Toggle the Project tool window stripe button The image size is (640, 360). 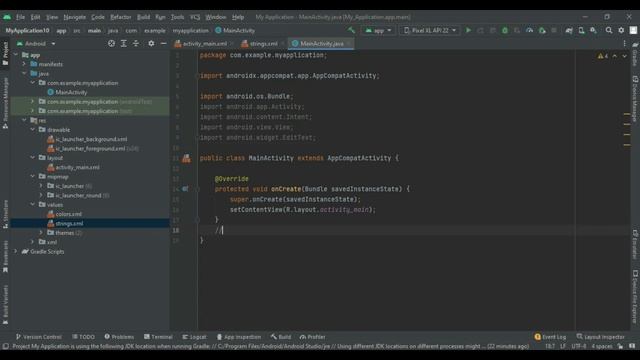click(x=5, y=53)
